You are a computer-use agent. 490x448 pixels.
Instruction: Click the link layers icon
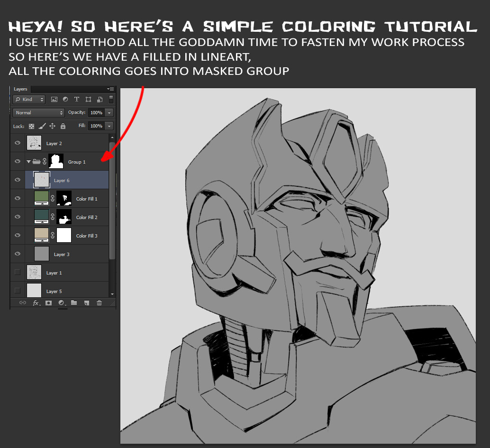pyautogui.click(x=23, y=302)
